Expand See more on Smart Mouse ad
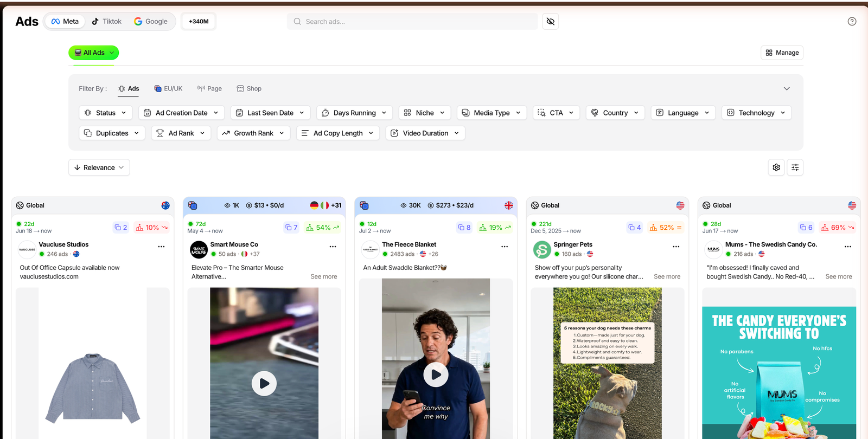Screen dimensions: 868x439 (x=324, y=276)
